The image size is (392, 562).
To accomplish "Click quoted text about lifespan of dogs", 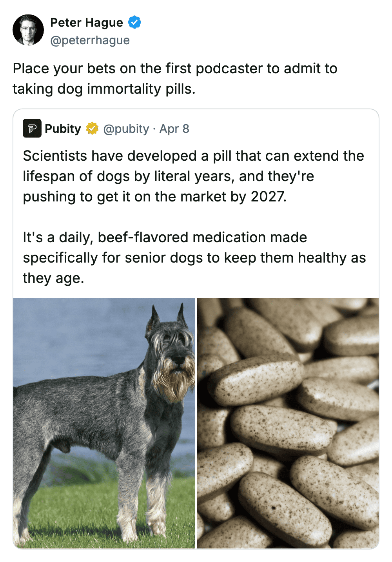I will (194, 176).
